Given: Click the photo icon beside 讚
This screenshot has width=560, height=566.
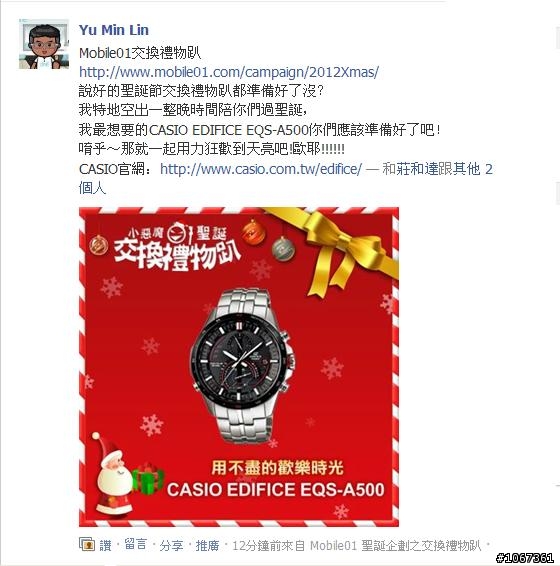Looking at the screenshot, I should [87, 544].
